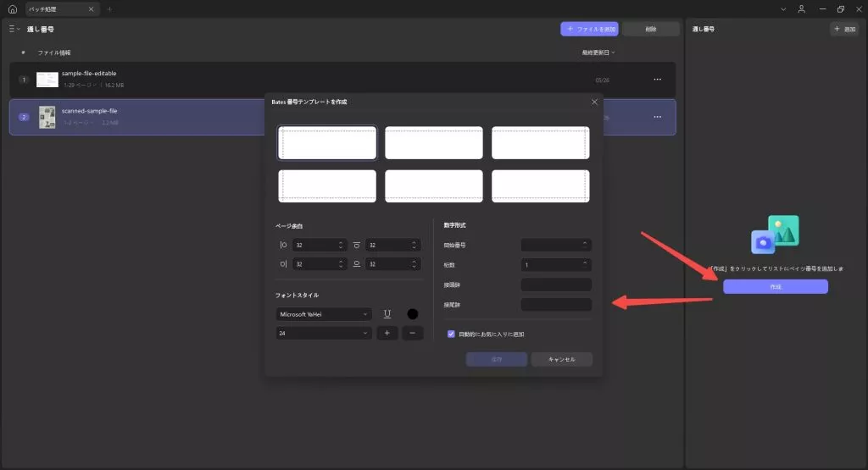Click the 接尾辞 suffix input field
868x470 pixels.
coord(556,305)
